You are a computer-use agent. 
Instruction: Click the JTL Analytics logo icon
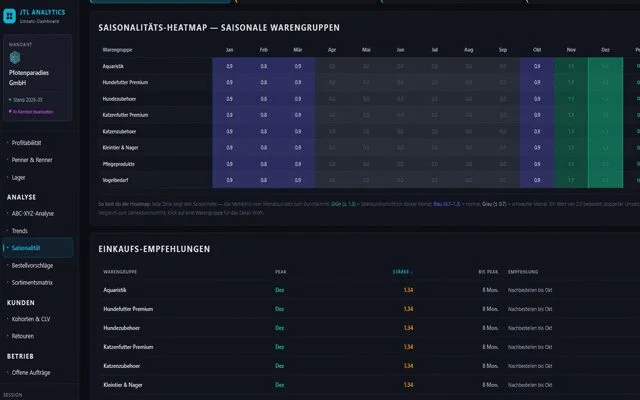(9, 16)
